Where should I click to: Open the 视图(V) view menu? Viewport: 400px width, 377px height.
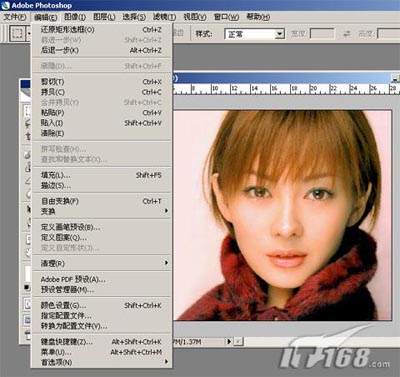(x=195, y=17)
